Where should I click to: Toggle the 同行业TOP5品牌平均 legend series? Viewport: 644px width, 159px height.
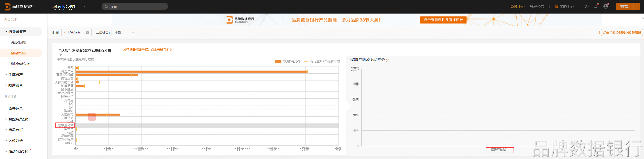pos(306,62)
